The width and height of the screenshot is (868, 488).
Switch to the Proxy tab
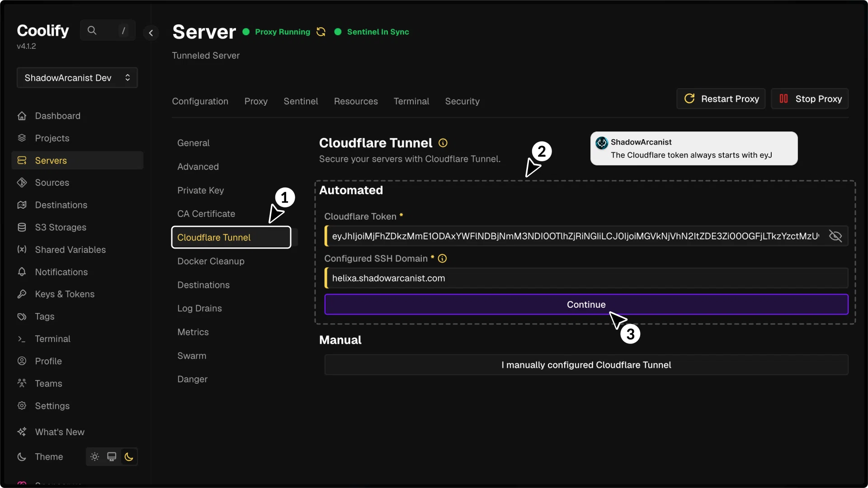click(x=256, y=101)
